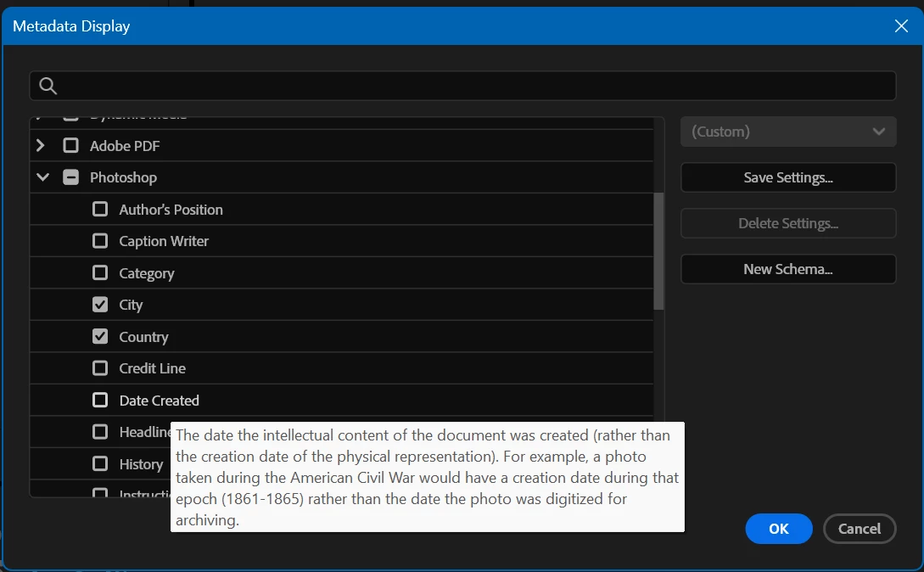Collapse the Photoshop schema
The width and height of the screenshot is (924, 572).
tap(42, 177)
